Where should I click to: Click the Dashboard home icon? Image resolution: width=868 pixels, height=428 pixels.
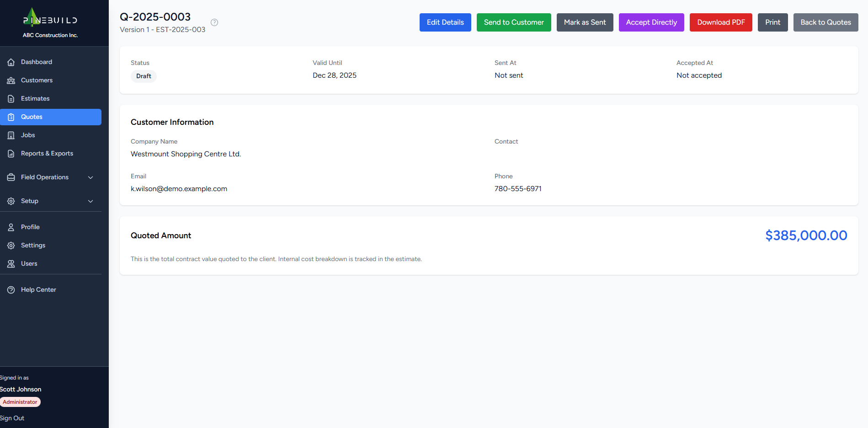(11, 62)
